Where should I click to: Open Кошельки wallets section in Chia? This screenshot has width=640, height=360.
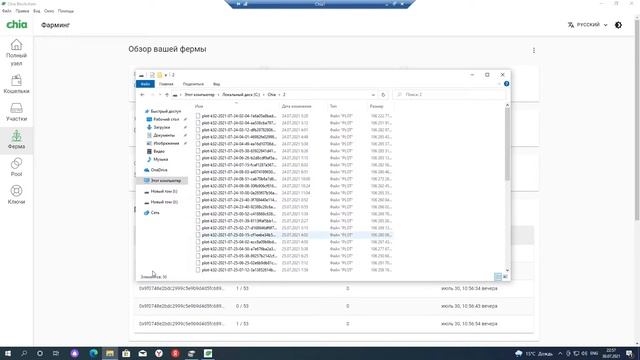(16, 84)
